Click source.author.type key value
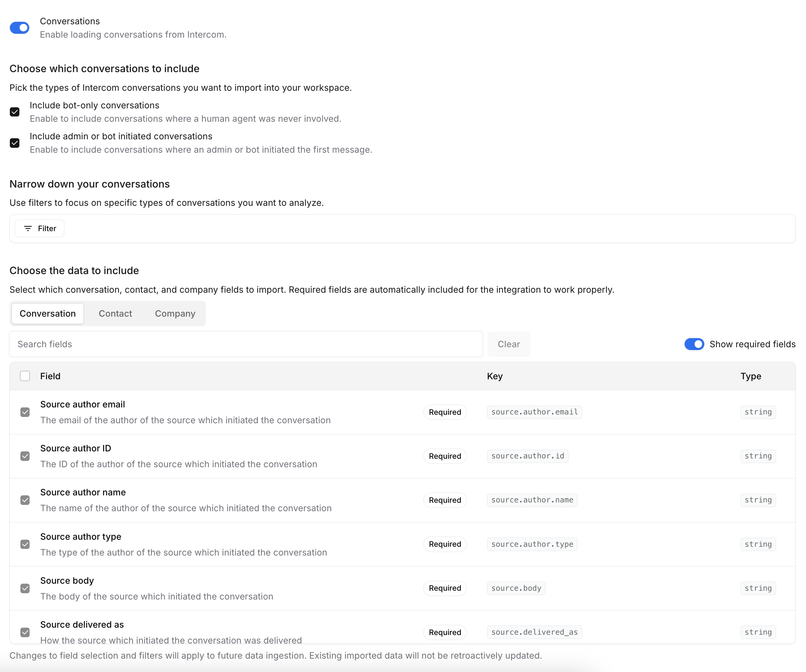Viewport: 806px width, 672px height. 532,544
